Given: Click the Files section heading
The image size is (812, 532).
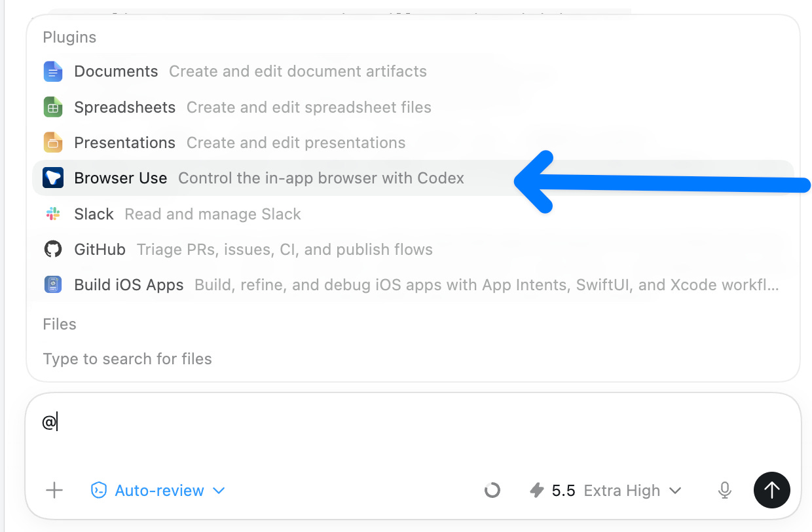Looking at the screenshot, I should (x=60, y=324).
